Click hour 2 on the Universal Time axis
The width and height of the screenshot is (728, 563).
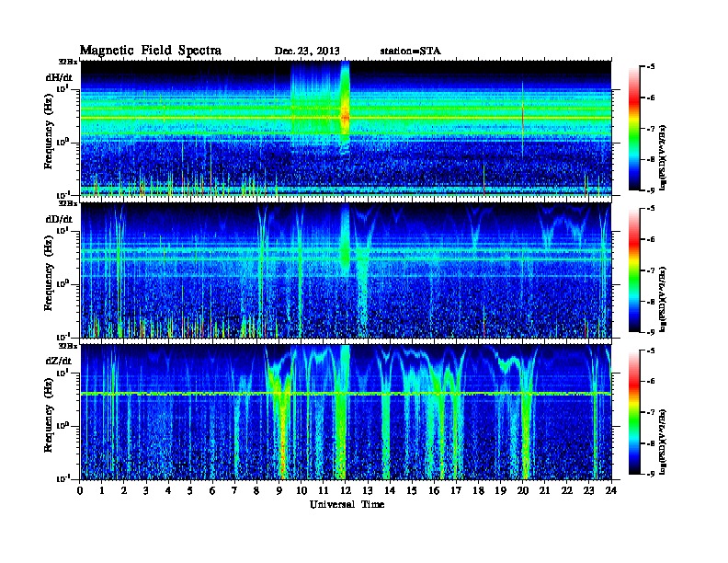[x=124, y=490]
